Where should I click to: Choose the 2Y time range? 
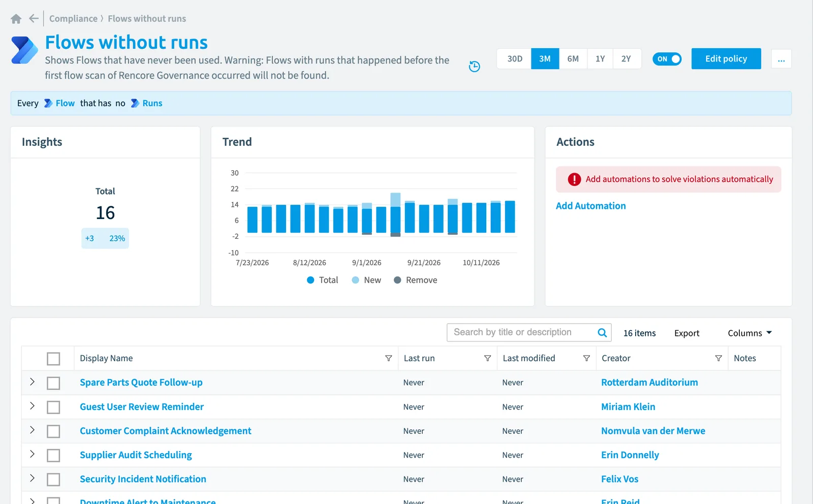pos(627,59)
